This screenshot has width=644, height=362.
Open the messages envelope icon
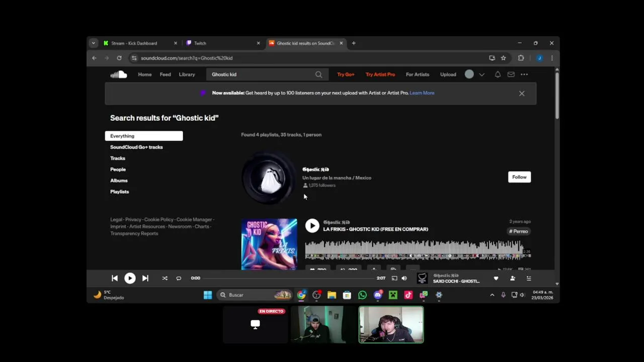511,74
